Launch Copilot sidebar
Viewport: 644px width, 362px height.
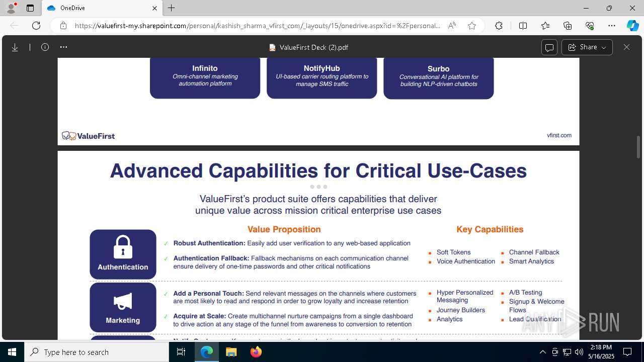coord(632,26)
